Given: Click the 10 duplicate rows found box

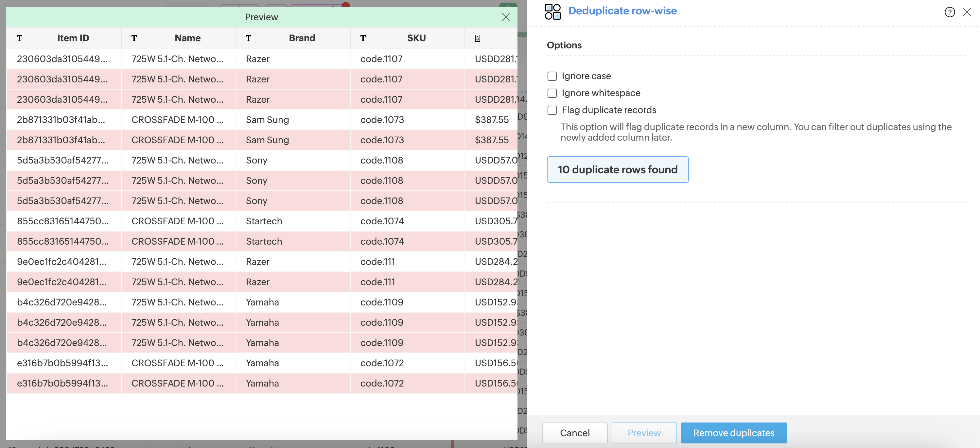Looking at the screenshot, I should (618, 170).
